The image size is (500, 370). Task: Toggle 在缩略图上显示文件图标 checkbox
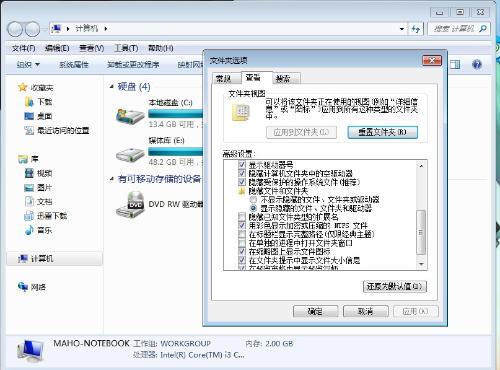pos(242,251)
